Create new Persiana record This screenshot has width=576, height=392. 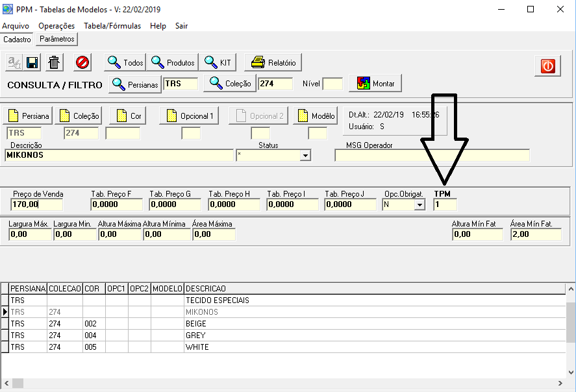[28, 116]
